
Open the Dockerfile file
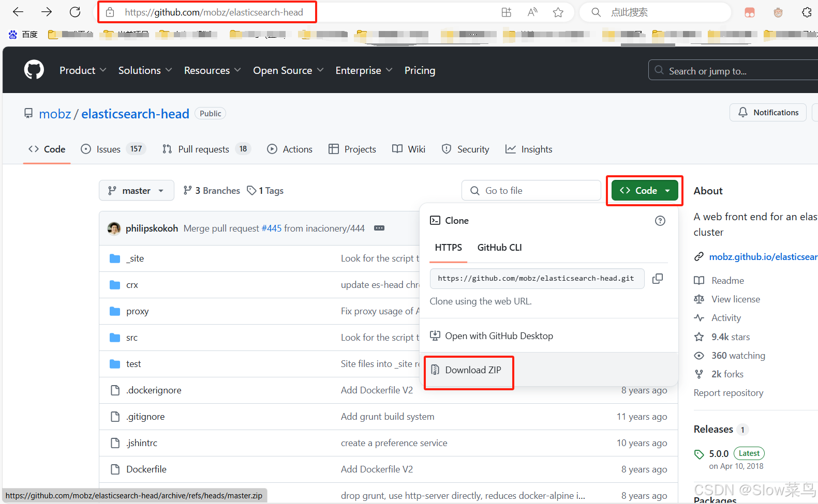[x=146, y=469]
